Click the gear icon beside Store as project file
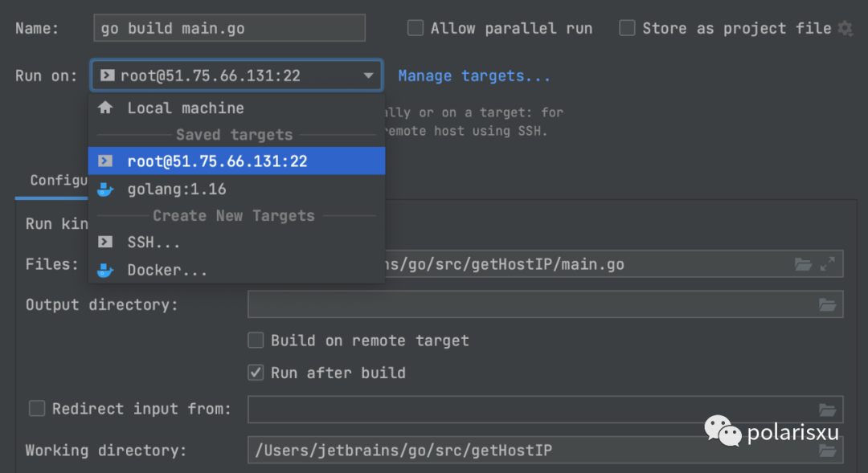Screen dimensions: 868x473 tap(845, 29)
